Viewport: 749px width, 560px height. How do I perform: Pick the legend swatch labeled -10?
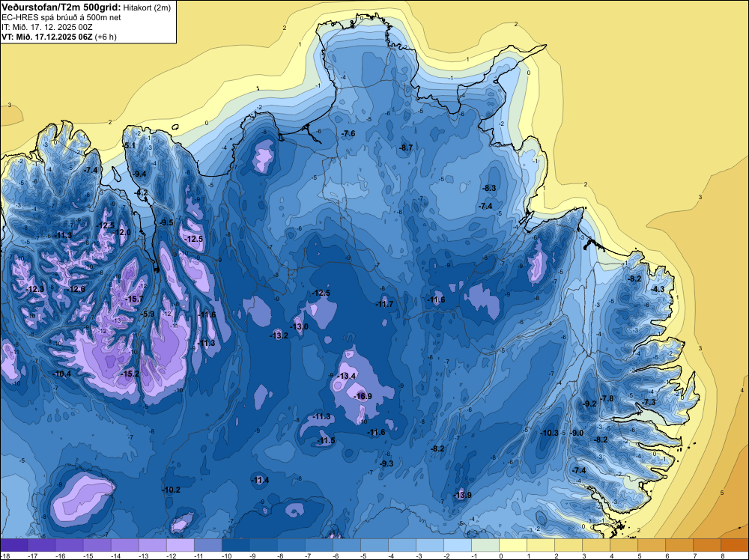[235, 545]
